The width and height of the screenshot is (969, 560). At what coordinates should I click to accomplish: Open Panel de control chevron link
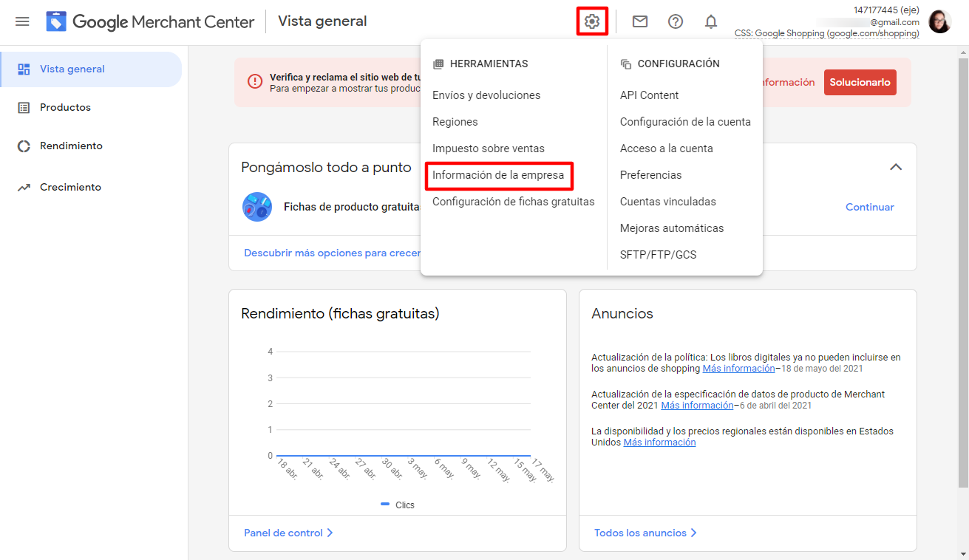(288, 533)
